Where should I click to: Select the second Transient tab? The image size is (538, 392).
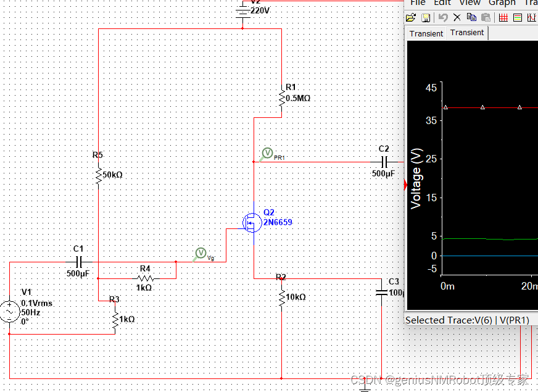click(x=466, y=32)
